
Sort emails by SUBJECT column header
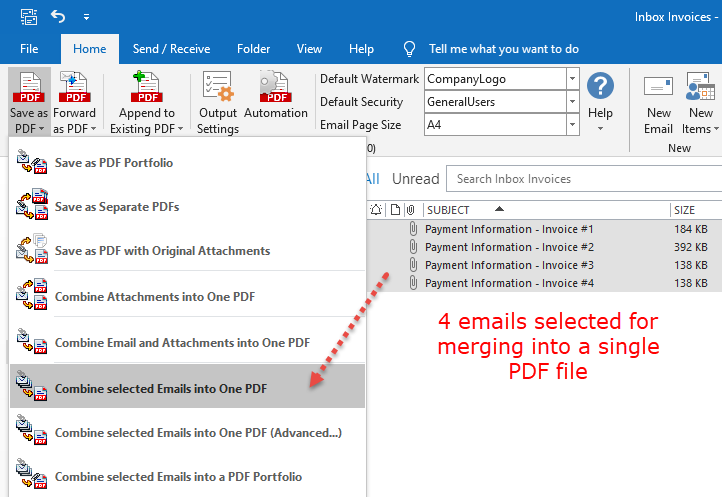448,210
